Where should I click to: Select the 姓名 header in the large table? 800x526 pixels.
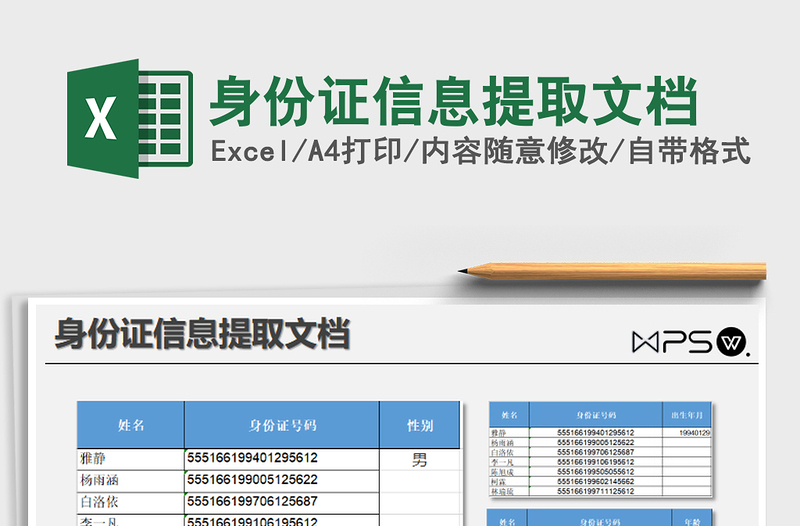[131, 425]
